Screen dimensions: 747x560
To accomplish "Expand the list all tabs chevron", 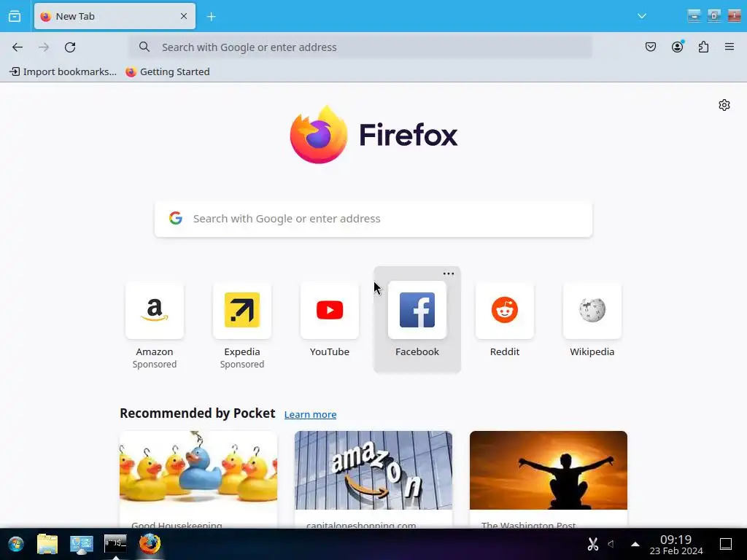I will click(642, 16).
